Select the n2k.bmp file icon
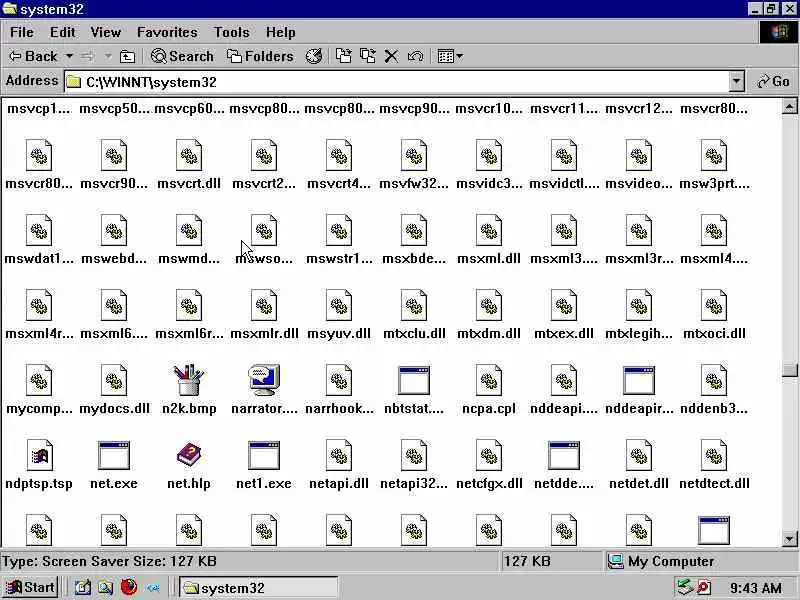Image resolution: width=800 pixels, height=600 pixels. click(x=189, y=380)
